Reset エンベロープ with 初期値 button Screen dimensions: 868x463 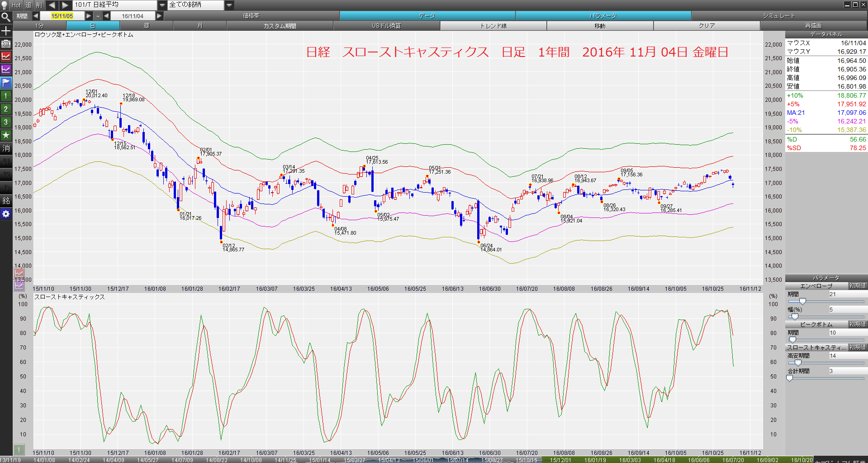pyautogui.click(x=858, y=286)
